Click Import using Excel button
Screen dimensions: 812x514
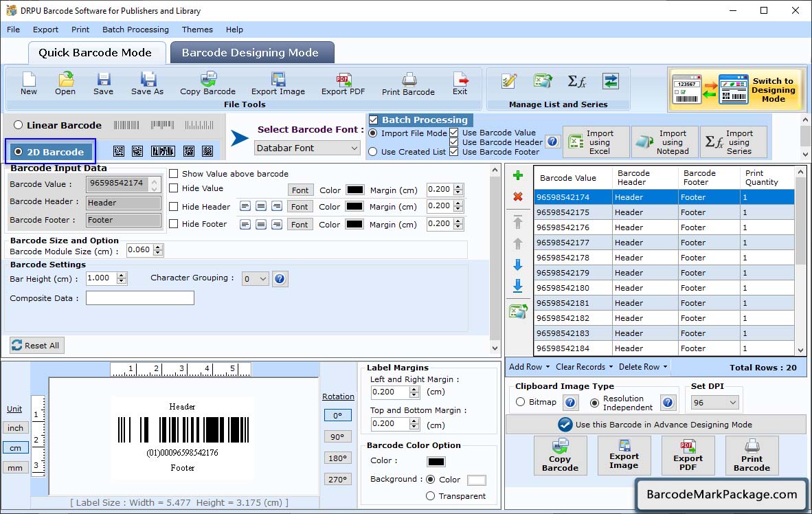[596, 142]
